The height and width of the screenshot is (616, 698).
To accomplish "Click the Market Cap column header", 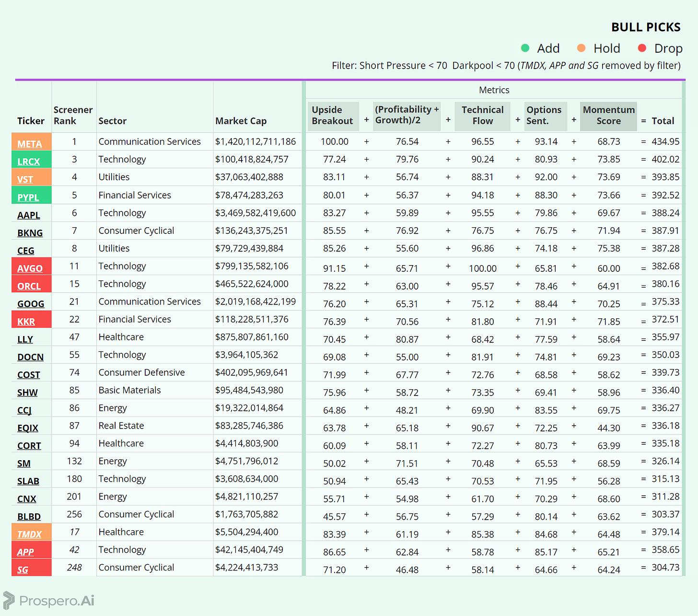I will click(241, 121).
